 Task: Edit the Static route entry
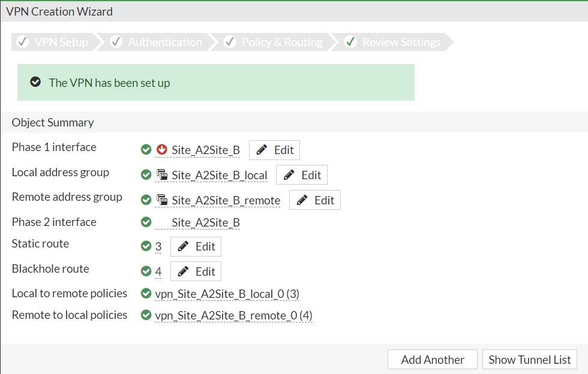(196, 246)
